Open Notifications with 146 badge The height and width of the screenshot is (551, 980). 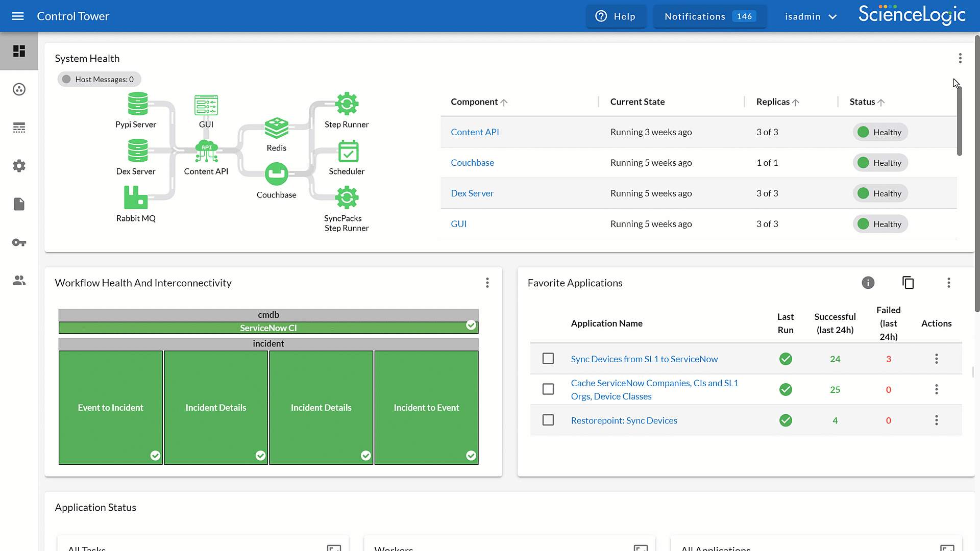710,16
